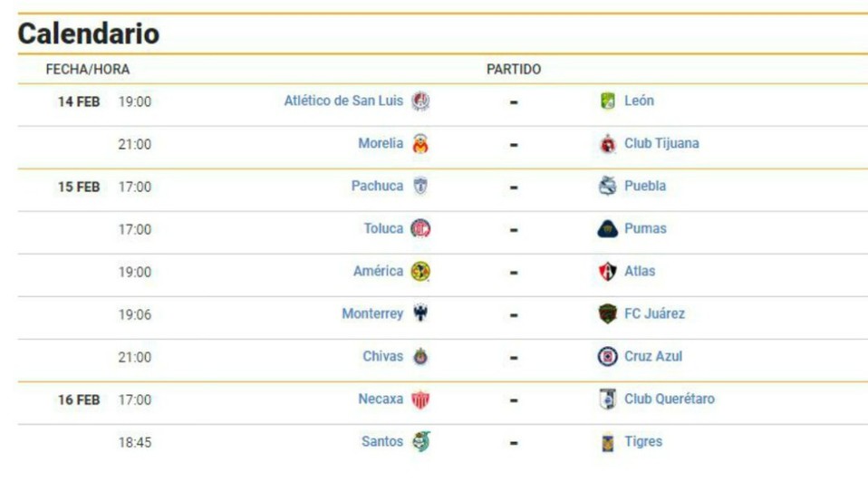This screenshot has width=868, height=491.
Task: Click the Club Tijuana crest icon
Action: [608, 144]
